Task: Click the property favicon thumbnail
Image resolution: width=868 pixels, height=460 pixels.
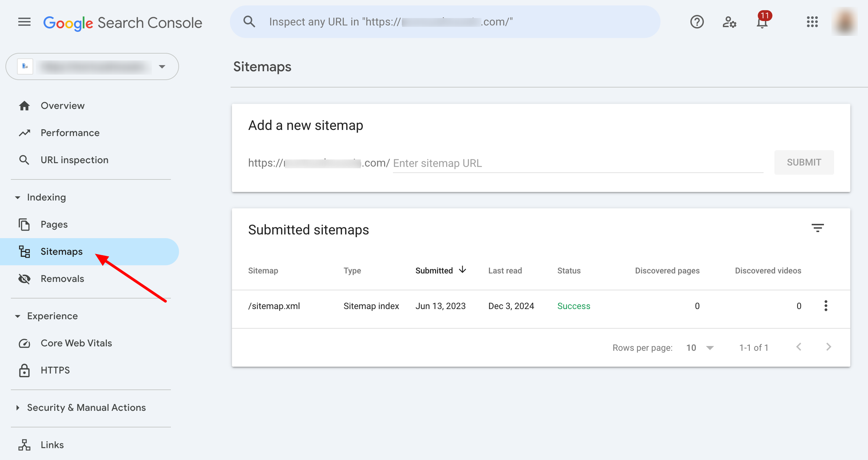Action: click(25, 67)
